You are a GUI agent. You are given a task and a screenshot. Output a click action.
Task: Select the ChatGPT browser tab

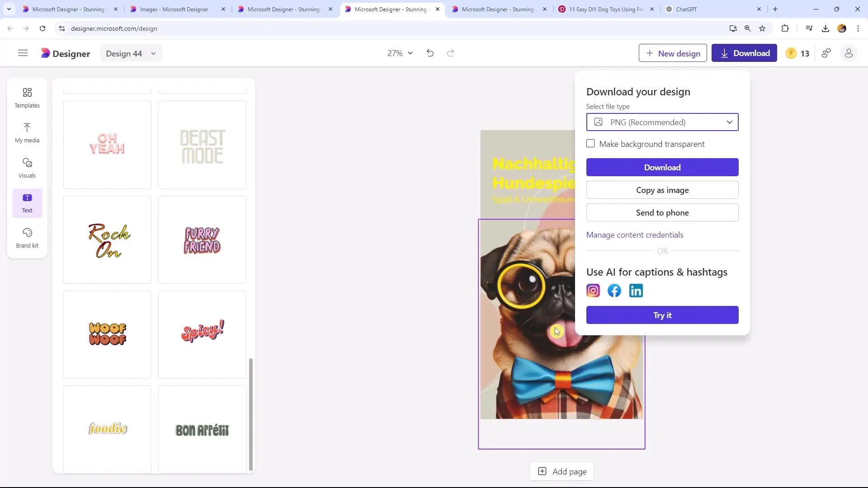[712, 9]
